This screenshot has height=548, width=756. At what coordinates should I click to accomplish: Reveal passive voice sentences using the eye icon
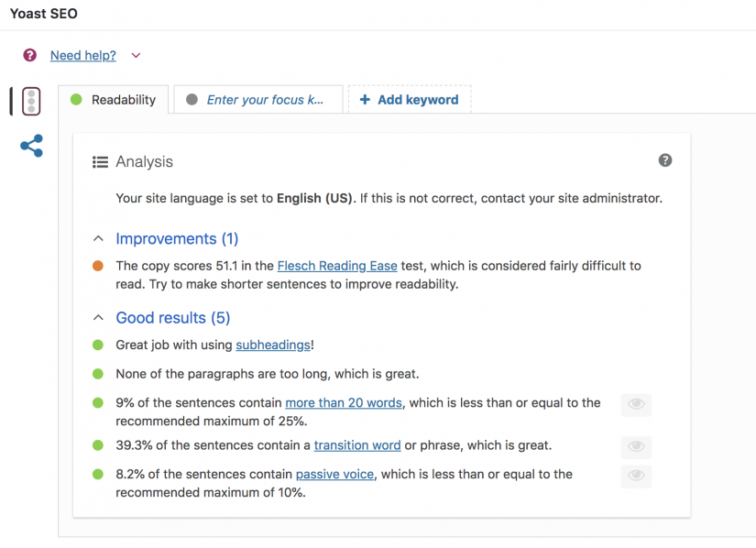(x=636, y=477)
